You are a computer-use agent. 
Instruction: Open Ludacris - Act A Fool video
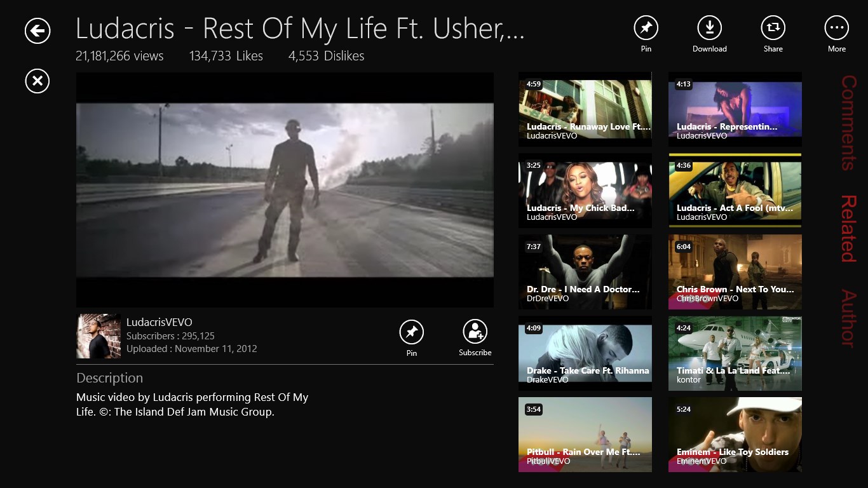(735, 191)
